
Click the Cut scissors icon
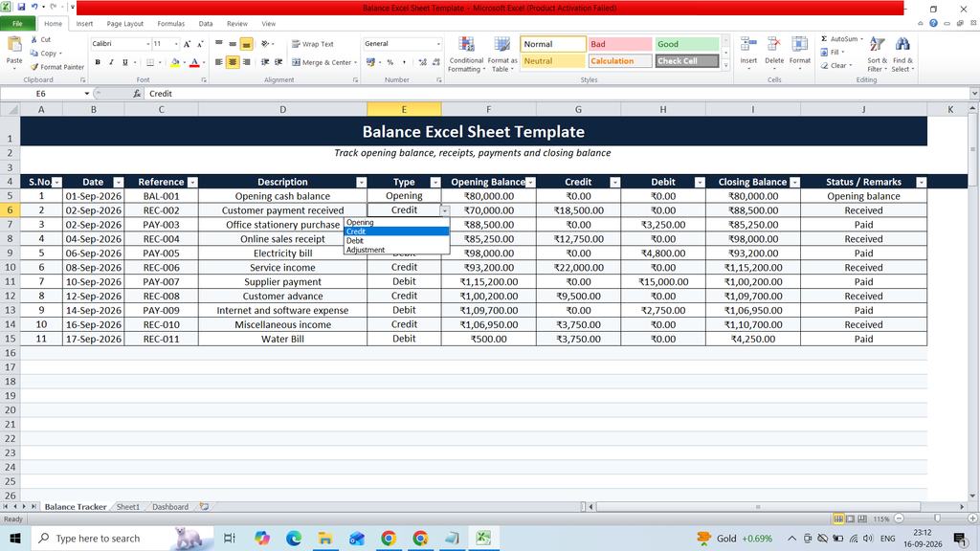34,39
